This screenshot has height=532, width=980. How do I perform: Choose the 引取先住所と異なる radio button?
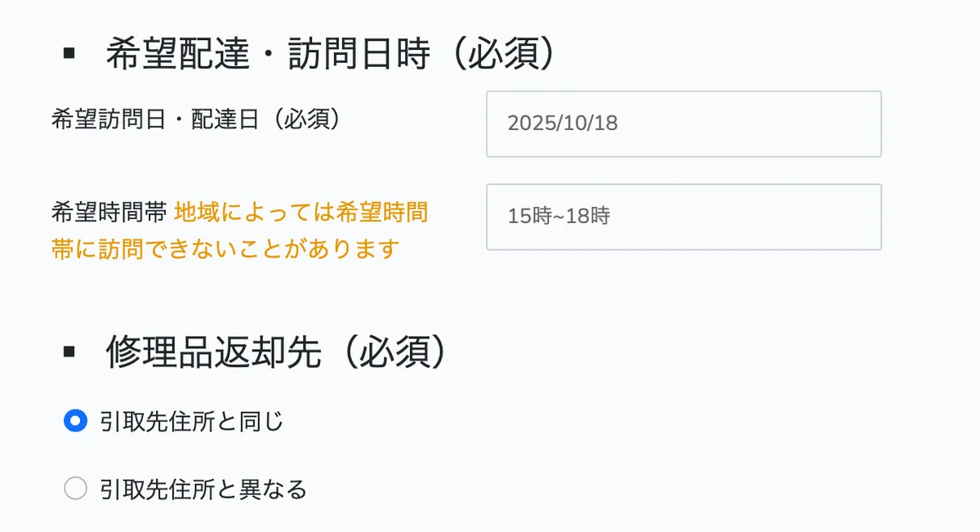pyautogui.click(x=75, y=489)
